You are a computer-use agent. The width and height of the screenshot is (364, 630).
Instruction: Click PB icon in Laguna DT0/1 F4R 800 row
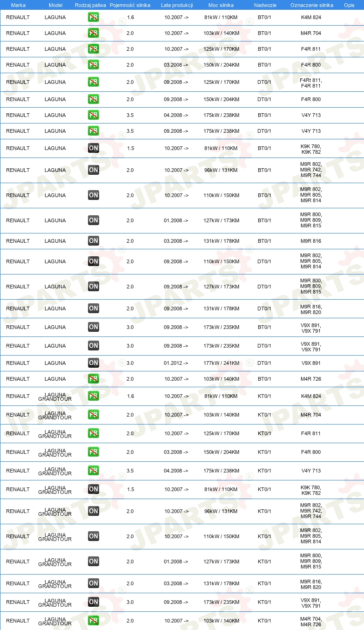coord(94,99)
